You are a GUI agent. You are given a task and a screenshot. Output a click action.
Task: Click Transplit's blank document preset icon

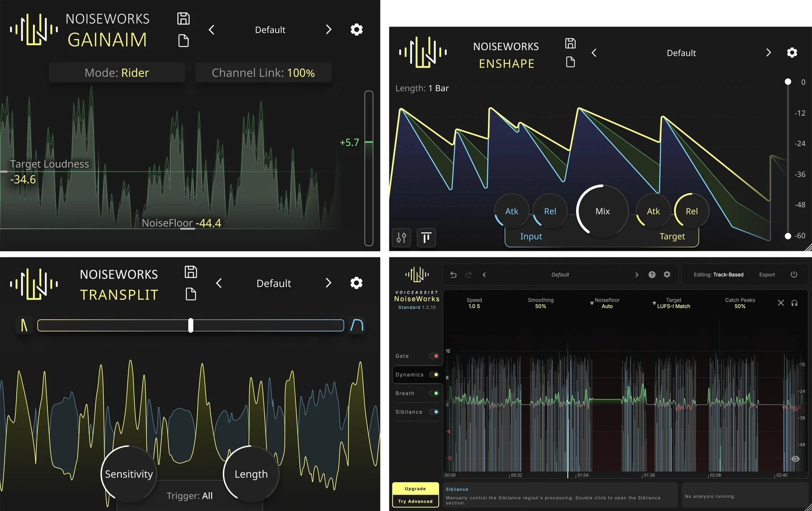191,294
